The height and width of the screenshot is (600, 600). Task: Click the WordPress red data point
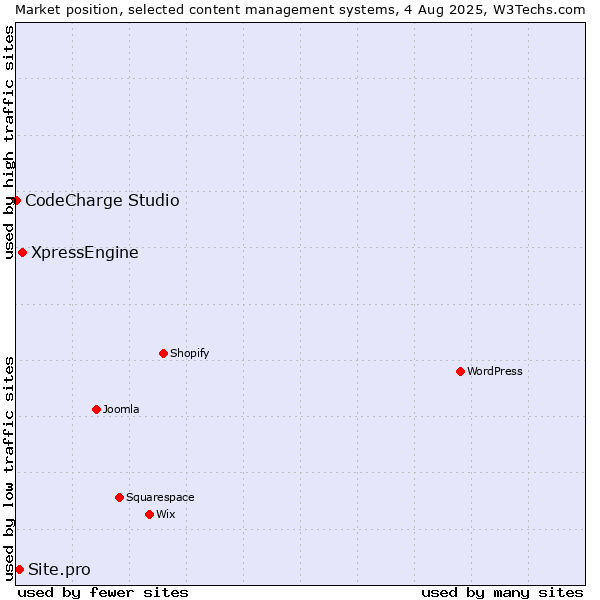pos(460,372)
